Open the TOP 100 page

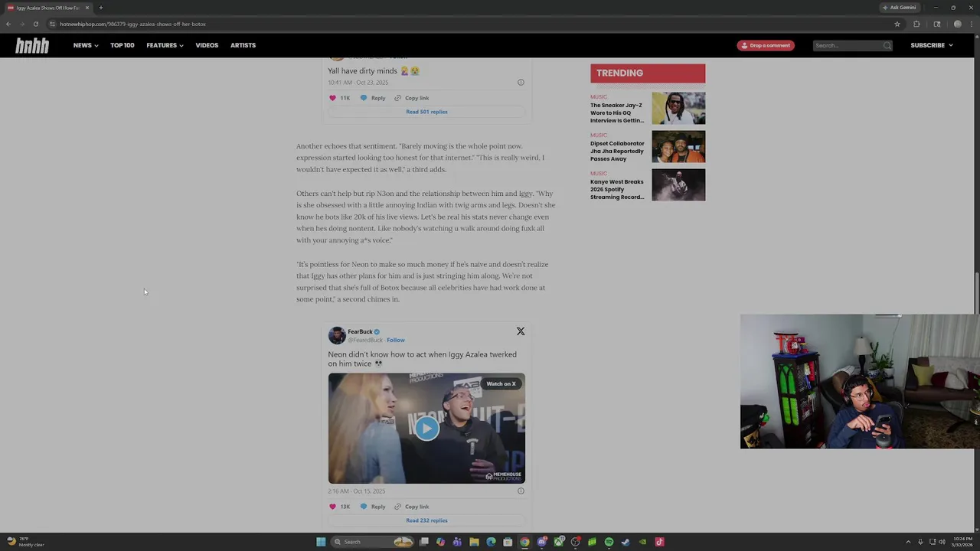click(x=122, y=45)
